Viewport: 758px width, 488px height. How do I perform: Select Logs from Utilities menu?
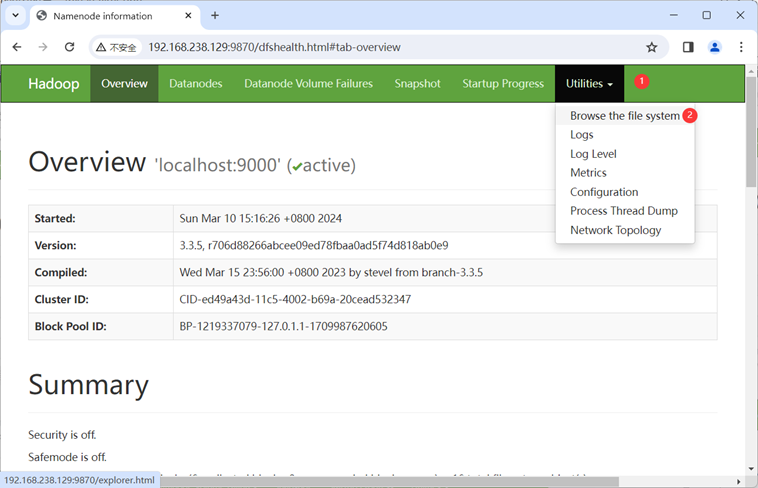click(x=582, y=135)
